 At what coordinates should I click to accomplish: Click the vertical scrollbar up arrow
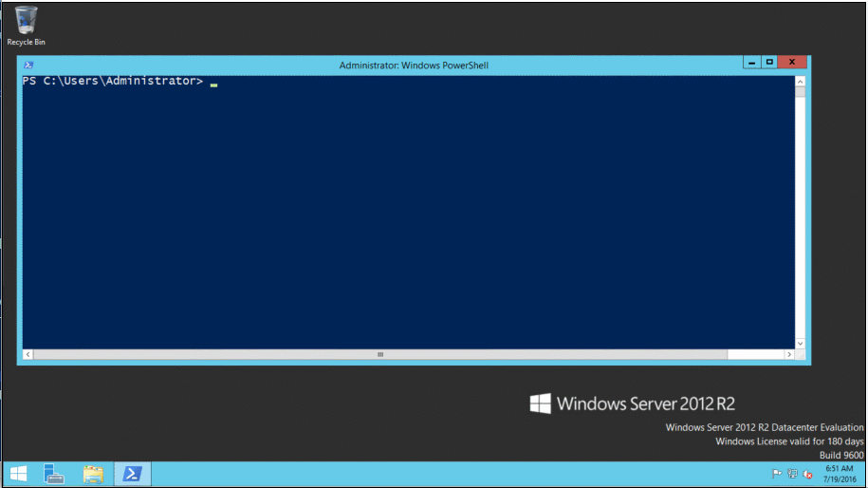pyautogui.click(x=800, y=82)
